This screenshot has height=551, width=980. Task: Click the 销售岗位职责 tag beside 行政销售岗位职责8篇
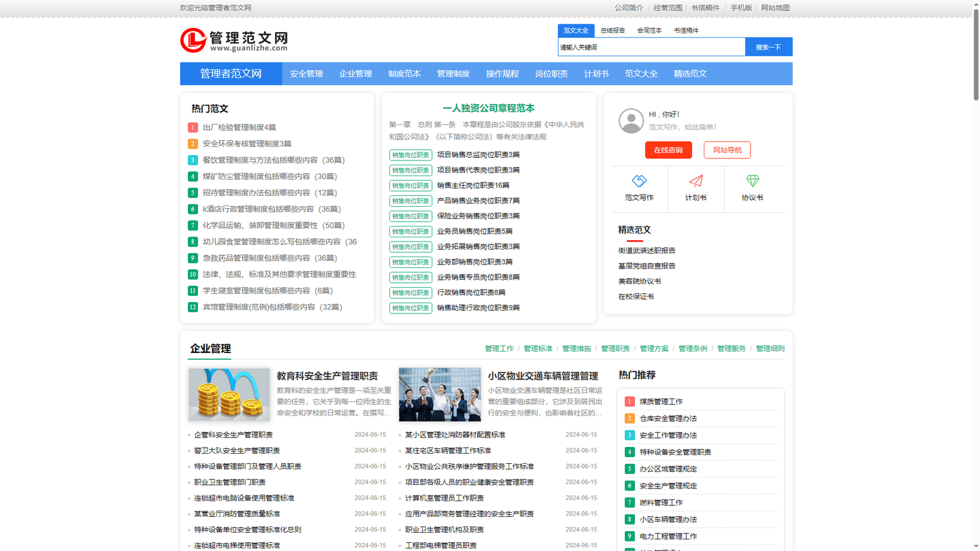(410, 293)
